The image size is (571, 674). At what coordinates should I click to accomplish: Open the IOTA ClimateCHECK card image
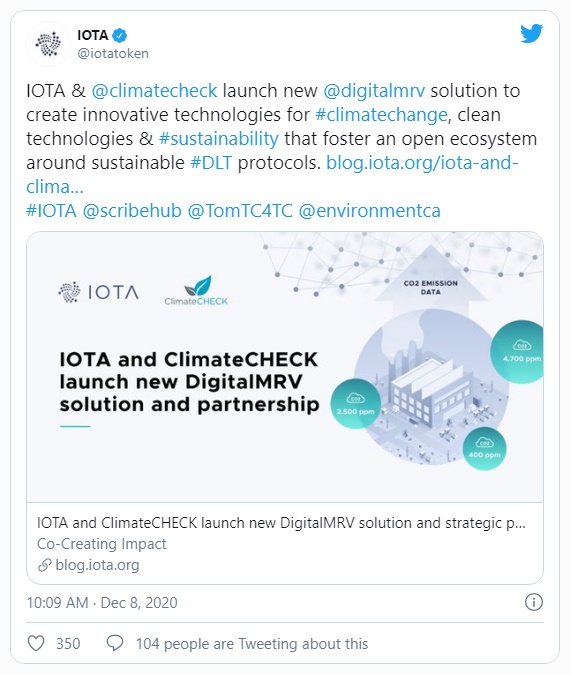285,367
